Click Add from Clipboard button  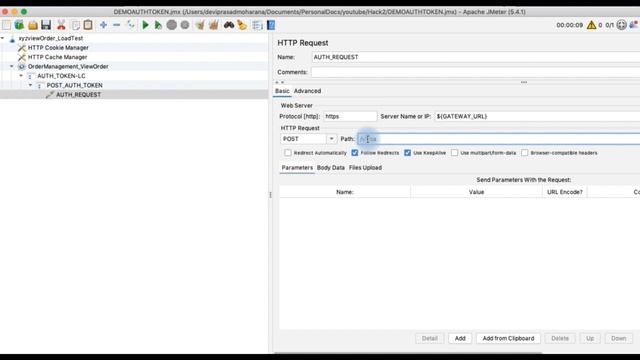click(508, 338)
